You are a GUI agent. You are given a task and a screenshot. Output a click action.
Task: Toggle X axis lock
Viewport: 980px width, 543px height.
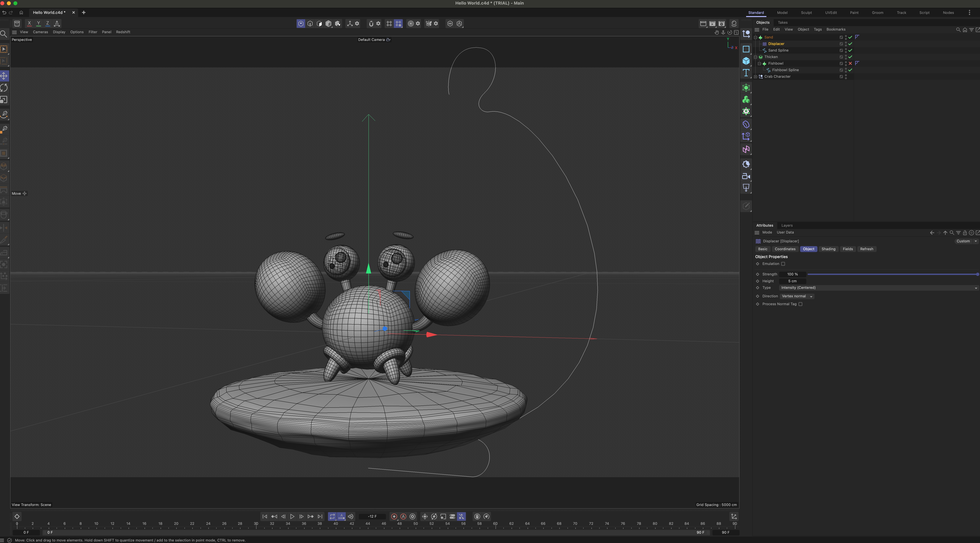click(29, 23)
